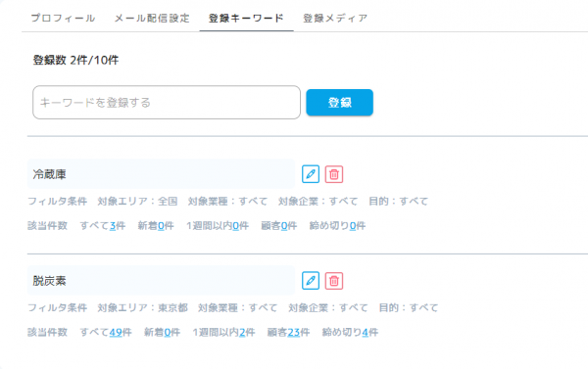This screenshot has width=588, height=369.
Task: Delete the 脱炭素 keyword with trash icon
Action: [x=334, y=281]
